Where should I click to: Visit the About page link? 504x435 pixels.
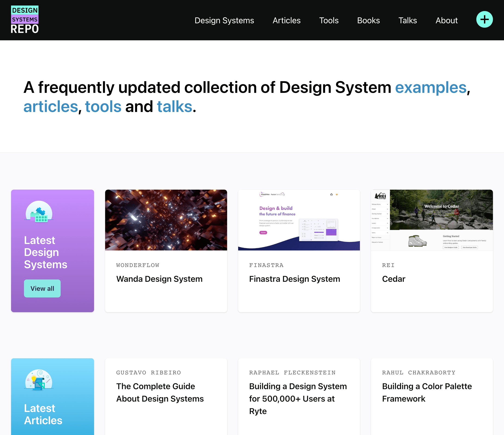tap(446, 21)
